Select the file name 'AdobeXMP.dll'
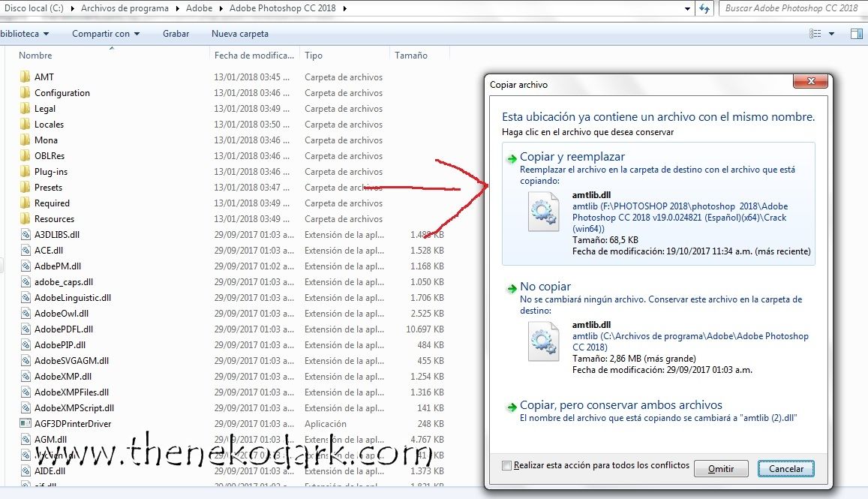 (62, 376)
